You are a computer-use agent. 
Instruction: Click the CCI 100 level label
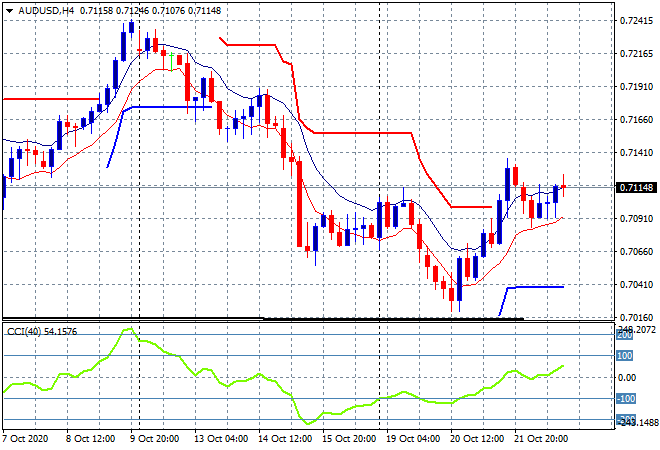pos(624,356)
